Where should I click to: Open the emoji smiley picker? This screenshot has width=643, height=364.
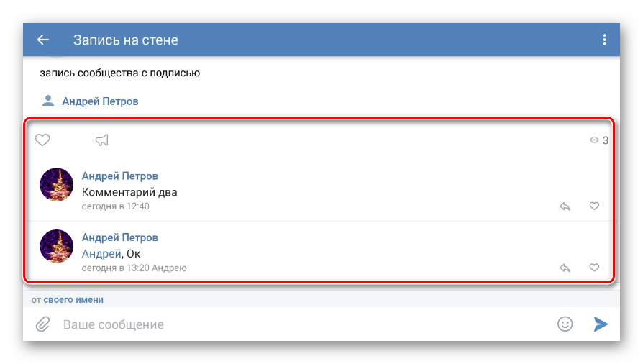pyautogui.click(x=565, y=324)
